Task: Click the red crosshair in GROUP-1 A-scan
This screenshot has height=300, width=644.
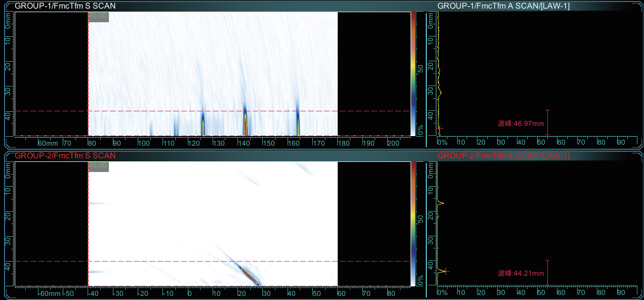Action: (x=439, y=127)
